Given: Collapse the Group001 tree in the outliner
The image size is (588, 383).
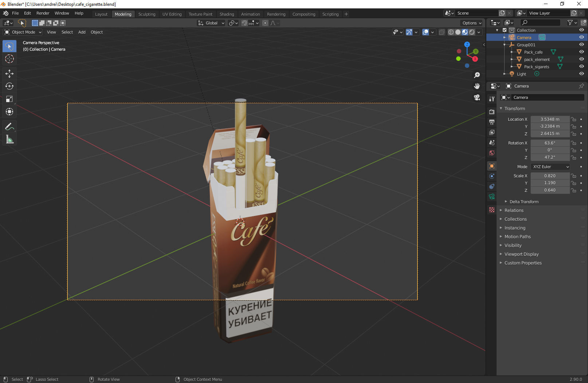Looking at the screenshot, I should click(505, 45).
